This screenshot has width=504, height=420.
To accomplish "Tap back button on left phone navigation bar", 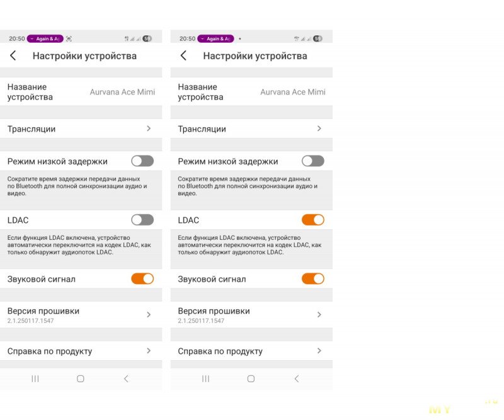I will pyautogui.click(x=126, y=379).
